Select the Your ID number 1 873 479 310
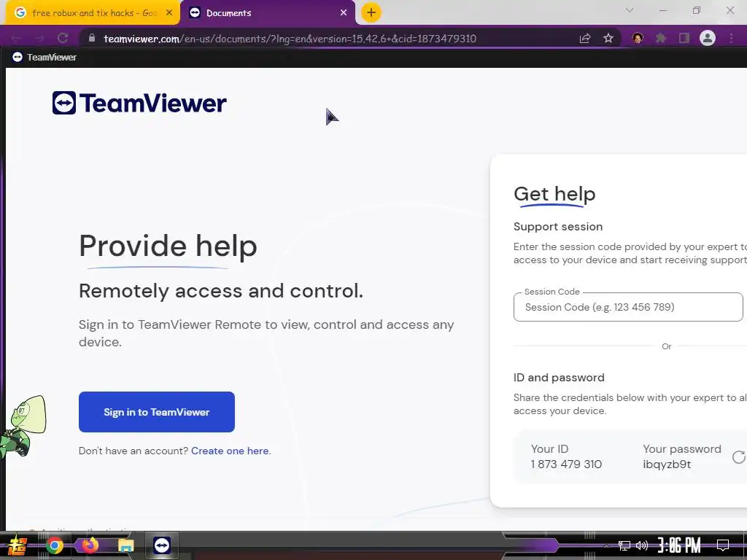The width and height of the screenshot is (747, 560). point(566,464)
